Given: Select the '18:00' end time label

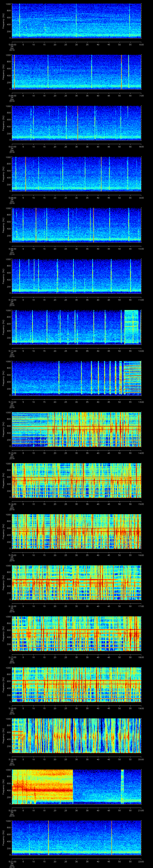Looking at the screenshot, I should 141,657.
